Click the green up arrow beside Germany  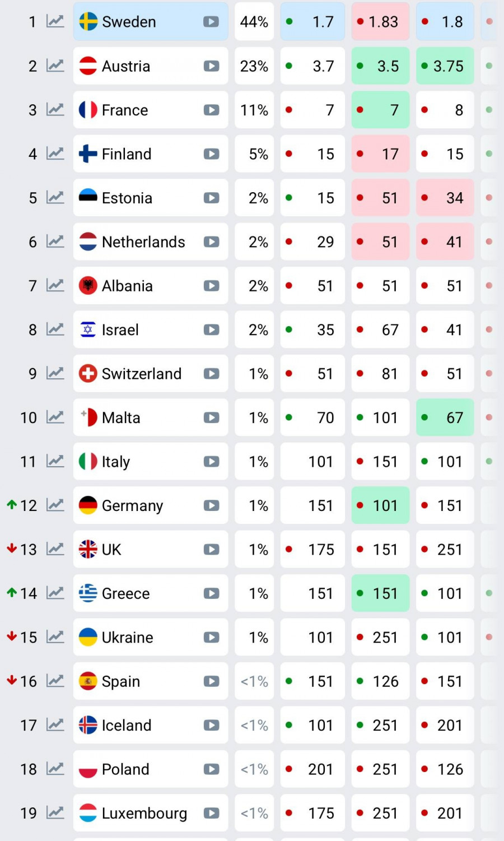pos(11,505)
